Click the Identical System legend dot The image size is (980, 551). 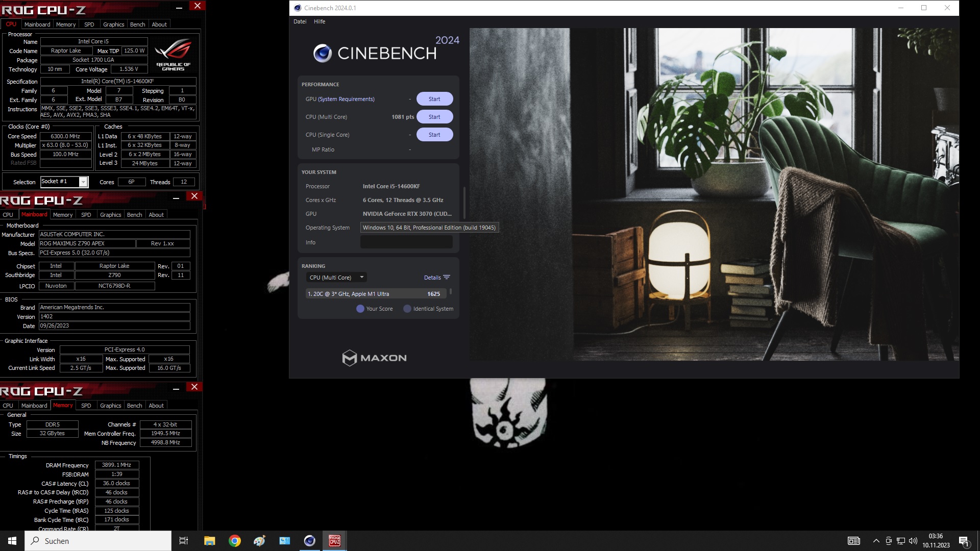(407, 309)
